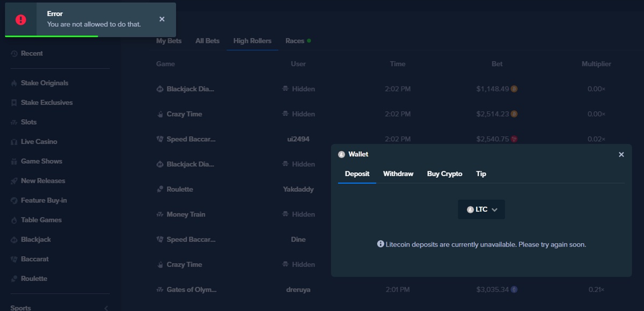Click the red error alert icon
644x311 pixels.
(x=21, y=20)
